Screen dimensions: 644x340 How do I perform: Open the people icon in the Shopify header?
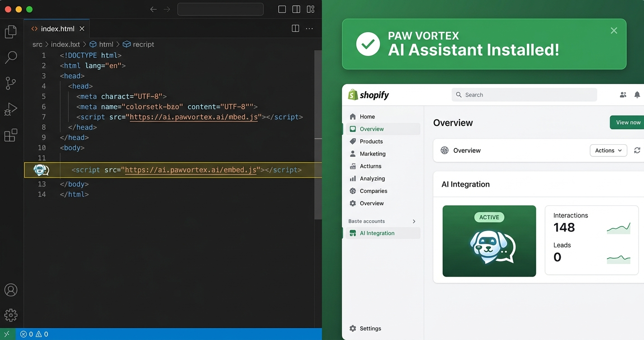(x=623, y=94)
